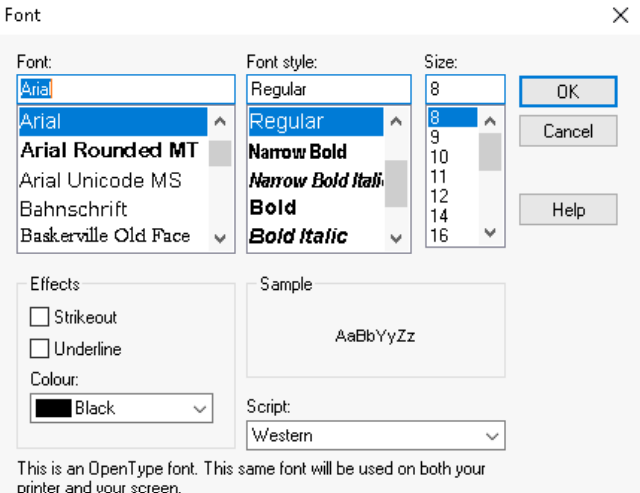The height and width of the screenshot is (493, 640).
Task: Enable the Strikeout effect checkbox
Action: [x=40, y=317]
